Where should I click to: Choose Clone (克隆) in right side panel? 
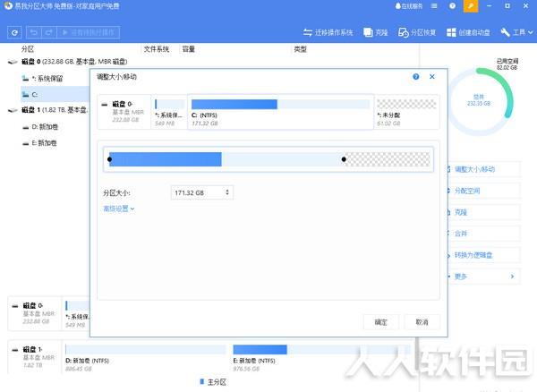[x=484, y=212]
